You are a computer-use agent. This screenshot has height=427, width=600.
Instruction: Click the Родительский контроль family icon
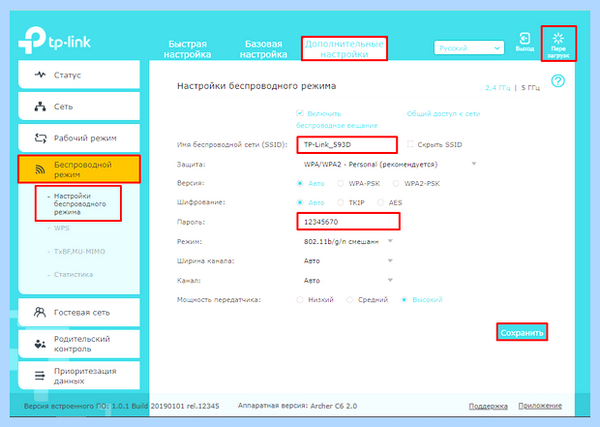(40, 344)
